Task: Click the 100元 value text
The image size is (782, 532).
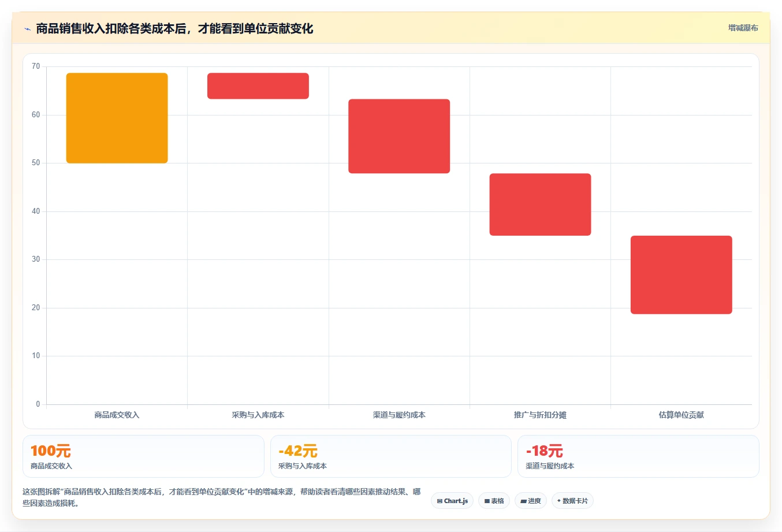Action: [51, 451]
